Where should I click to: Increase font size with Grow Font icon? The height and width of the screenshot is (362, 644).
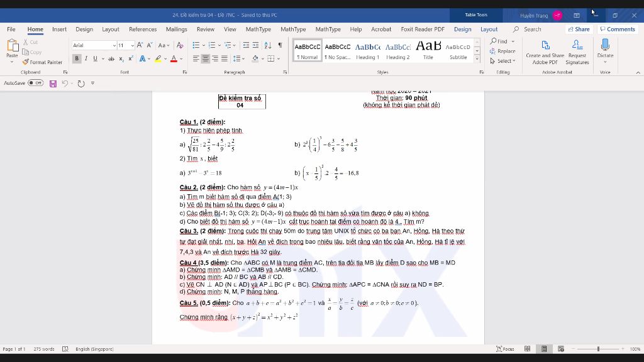click(x=140, y=45)
